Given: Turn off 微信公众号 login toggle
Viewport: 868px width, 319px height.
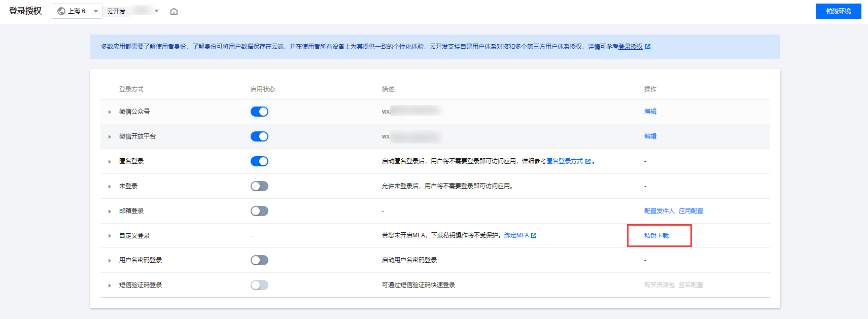Looking at the screenshot, I should coord(259,112).
